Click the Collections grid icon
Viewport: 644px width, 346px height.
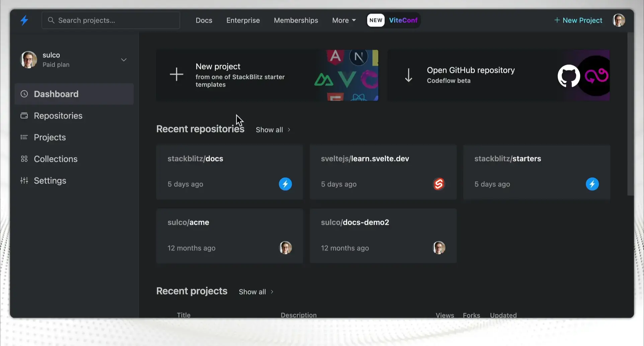click(24, 159)
